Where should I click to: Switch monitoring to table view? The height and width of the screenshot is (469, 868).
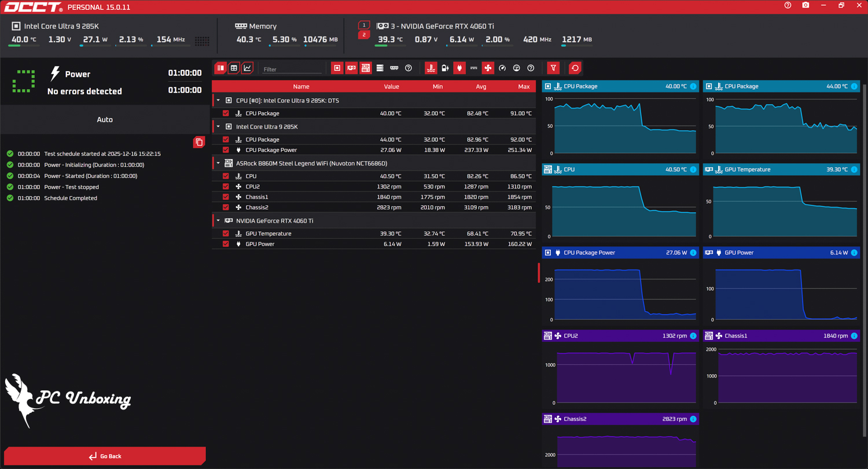tap(234, 68)
